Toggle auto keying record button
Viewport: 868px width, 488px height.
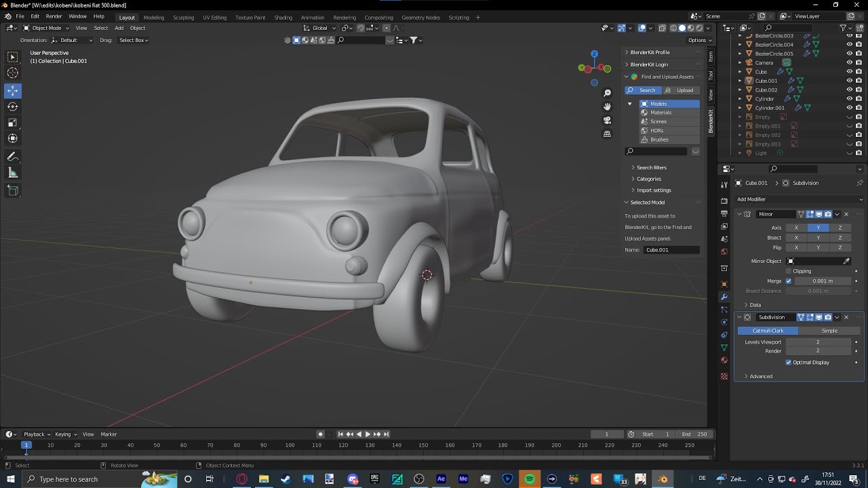(x=321, y=434)
